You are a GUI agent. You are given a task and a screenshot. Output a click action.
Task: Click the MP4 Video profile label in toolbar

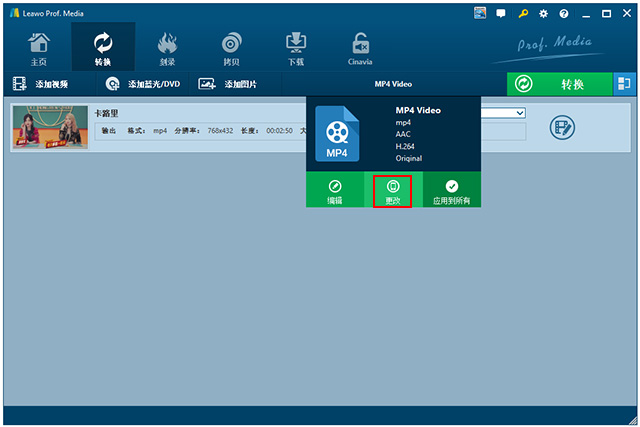393,84
